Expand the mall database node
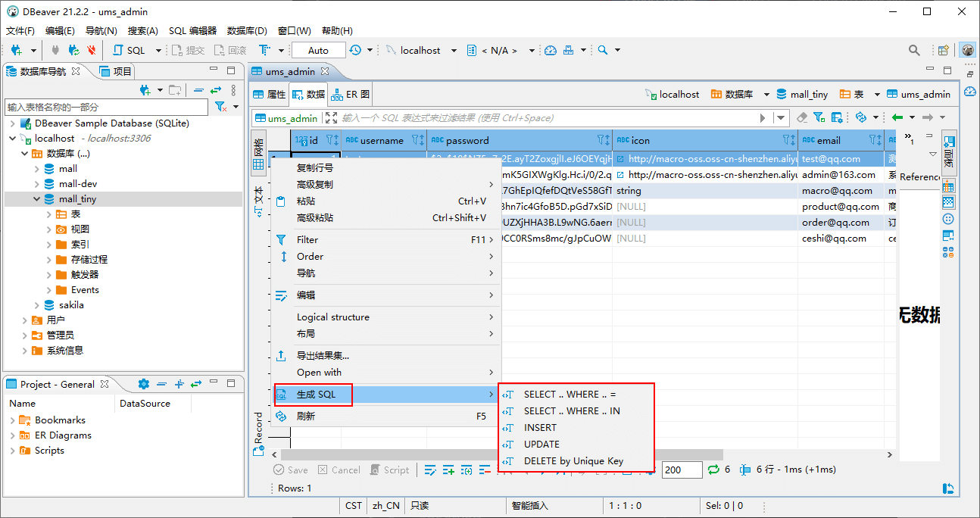 click(x=37, y=169)
